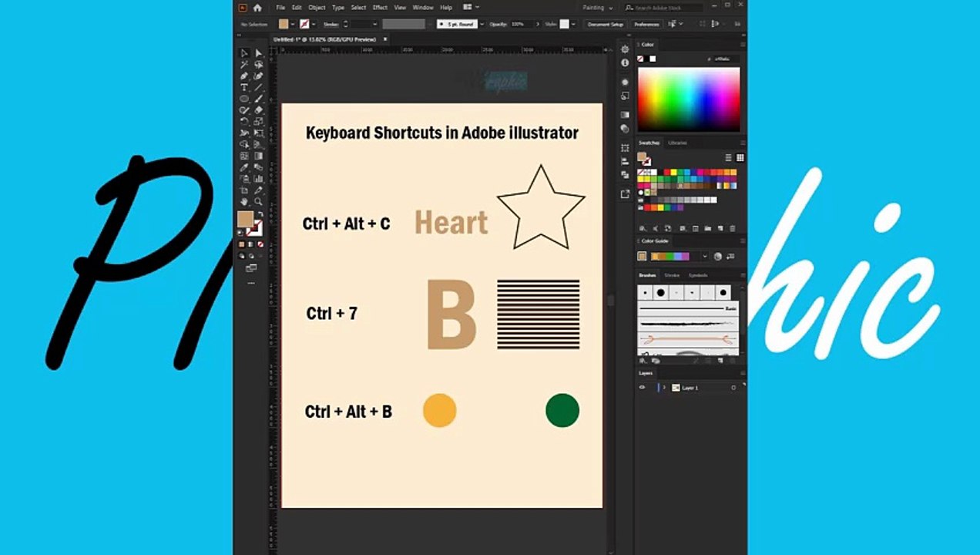The image size is (980, 555).
Task: Select the Gradient tool
Action: coord(258,156)
